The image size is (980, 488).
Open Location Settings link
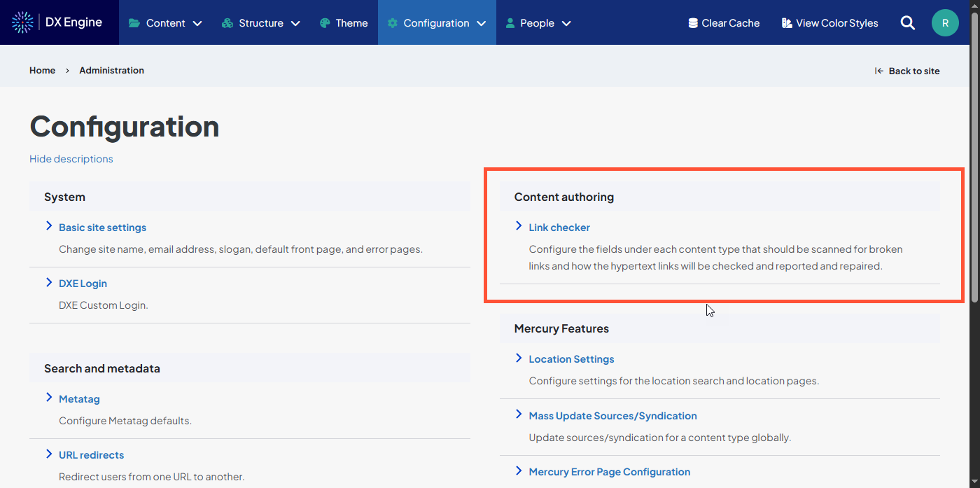click(571, 359)
